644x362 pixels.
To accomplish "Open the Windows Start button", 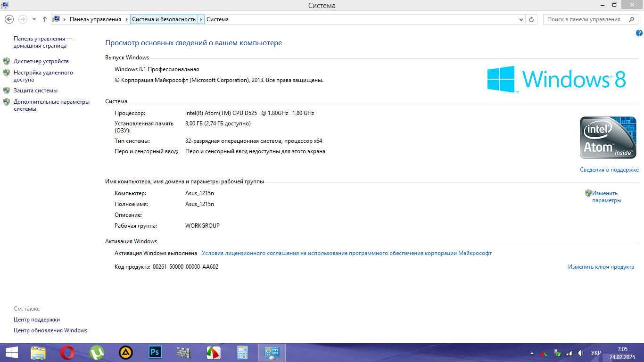I will tap(11, 353).
